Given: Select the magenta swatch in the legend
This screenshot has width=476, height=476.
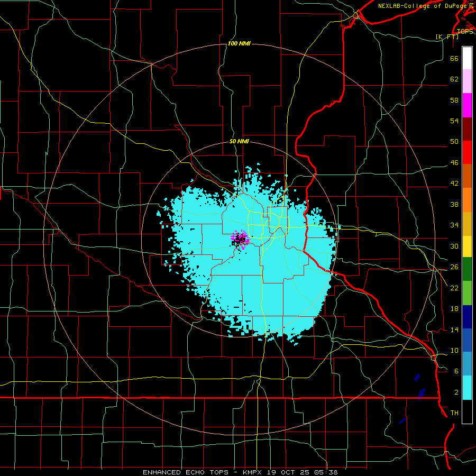Looking at the screenshot, I should click(467, 105).
